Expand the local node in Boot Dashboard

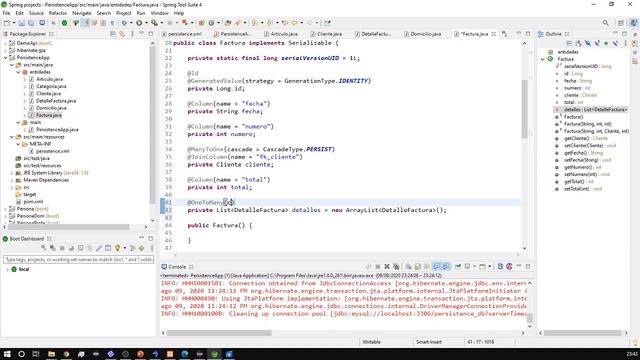tap(7, 269)
